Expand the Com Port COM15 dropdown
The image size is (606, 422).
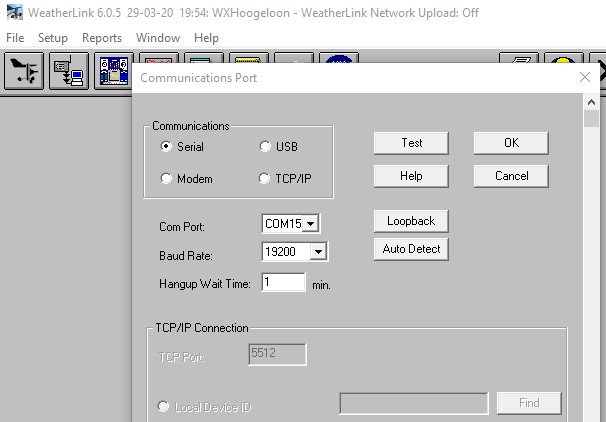coord(310,223)
